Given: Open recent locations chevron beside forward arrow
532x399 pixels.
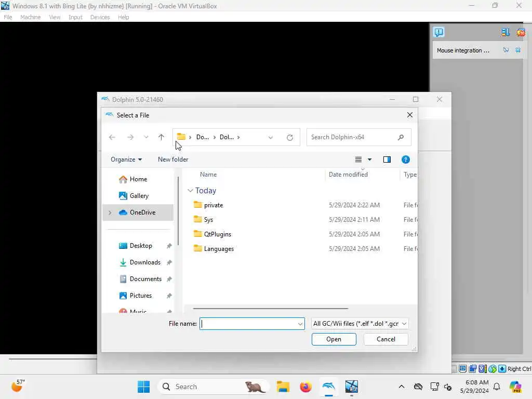Looking at the screenshot, I should pyautogui.click(x=146, y=137).
